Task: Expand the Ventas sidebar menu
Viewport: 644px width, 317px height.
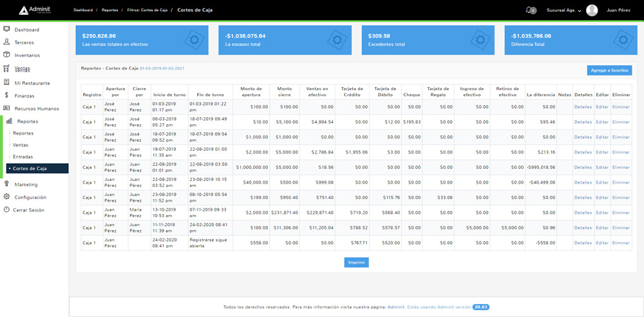Action: [23, 69]
